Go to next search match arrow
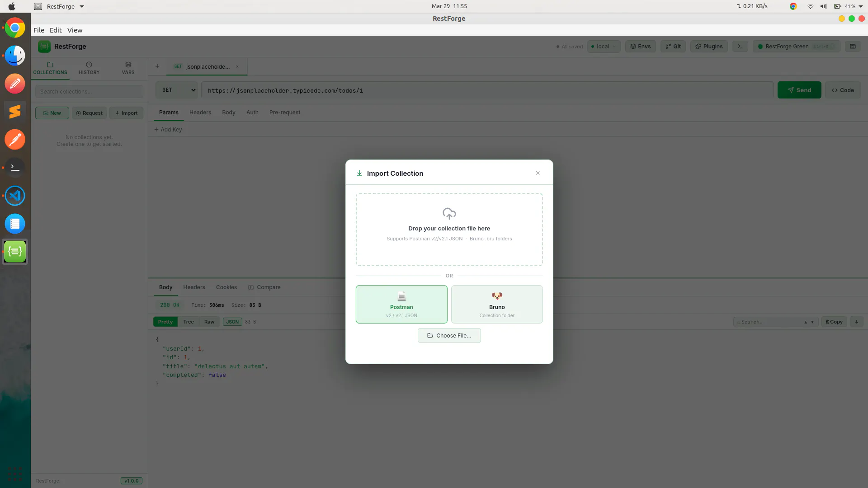 tap(812, 322)
